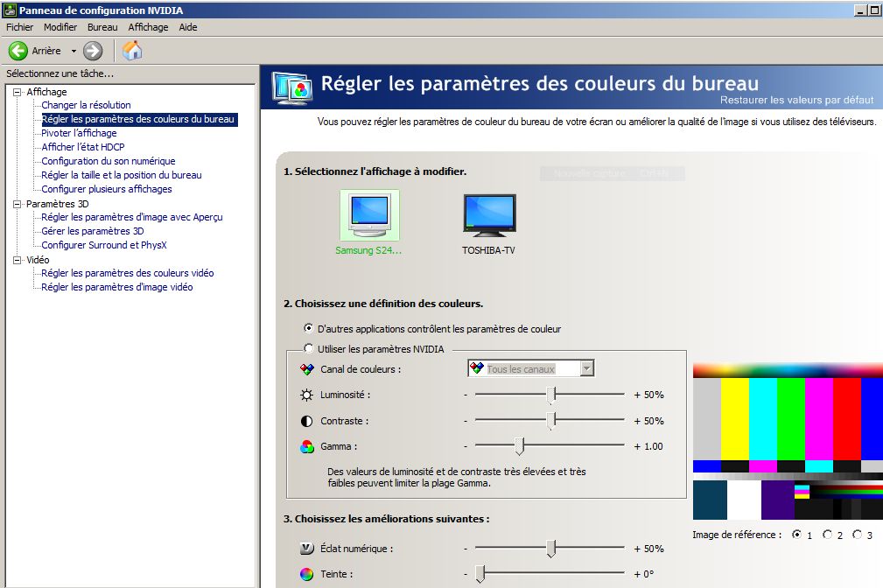Open the Back button history dropdown arrow

[x=74, y=51]
